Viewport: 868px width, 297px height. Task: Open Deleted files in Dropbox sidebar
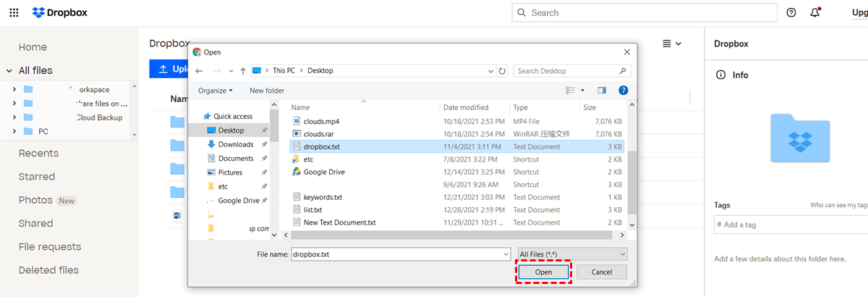tap(48, 270)
